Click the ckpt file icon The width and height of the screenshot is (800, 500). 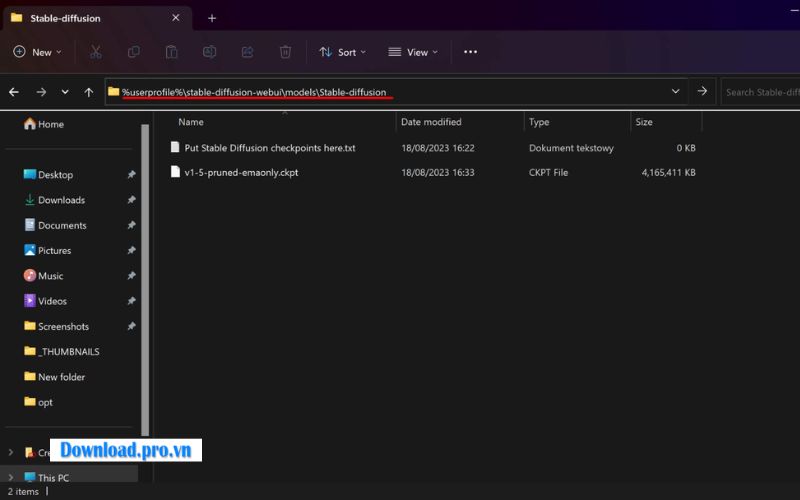coord(175,172)
